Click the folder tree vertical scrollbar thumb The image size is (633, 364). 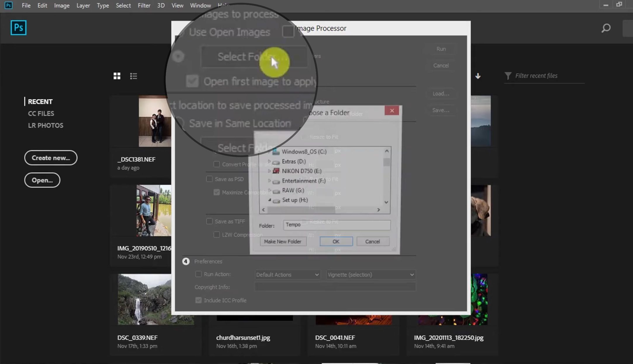(x=386, y=162)
